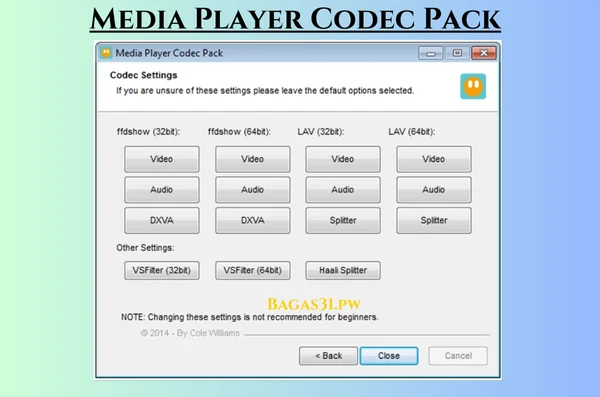Open LAV (64bit) Splitter settings
Image resolution: width=600 pixels, height=397 pixels.
coord(434,220)
